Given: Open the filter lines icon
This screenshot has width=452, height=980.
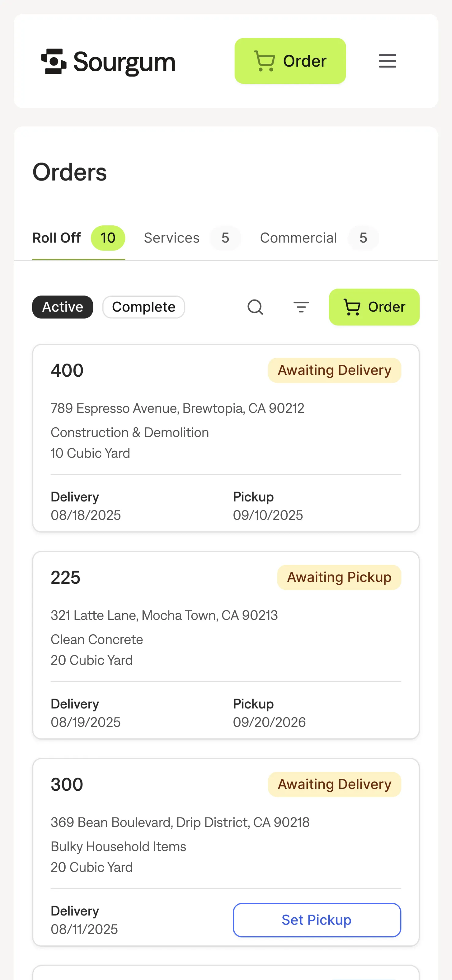Looking at the screenshot, I should (301, 307).
